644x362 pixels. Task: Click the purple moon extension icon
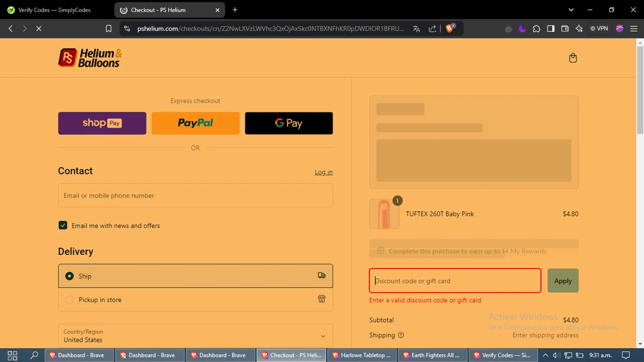coord(522,28)
